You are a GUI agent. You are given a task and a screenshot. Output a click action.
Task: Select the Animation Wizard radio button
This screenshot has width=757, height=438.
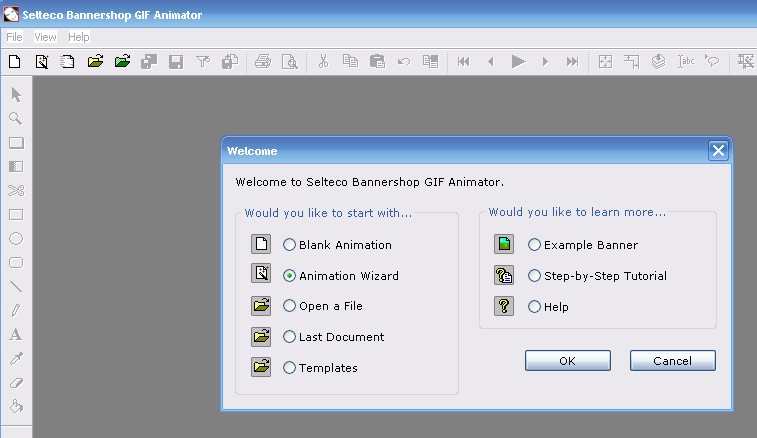pos(289,275)
